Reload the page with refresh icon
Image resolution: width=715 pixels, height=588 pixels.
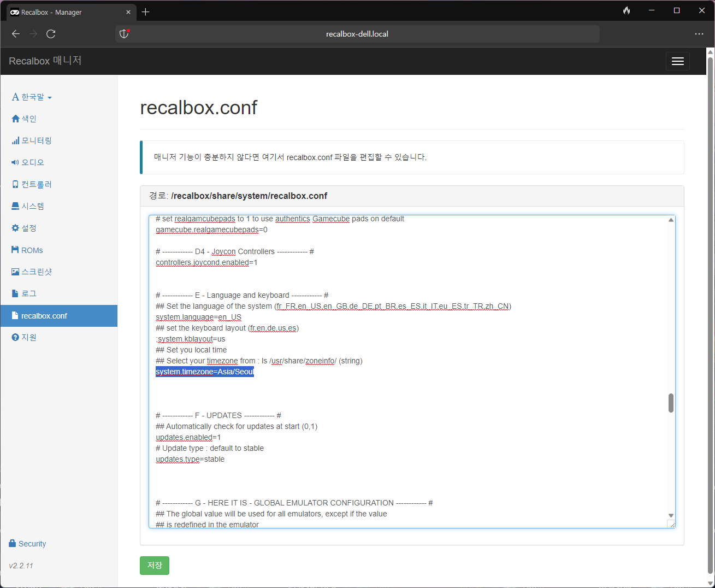(x=51, y=34)
